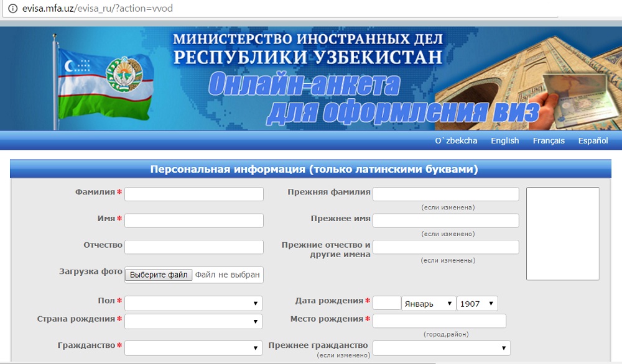
Task: Open the birth year dropdown showing 1907
Action: coord(477,304)
